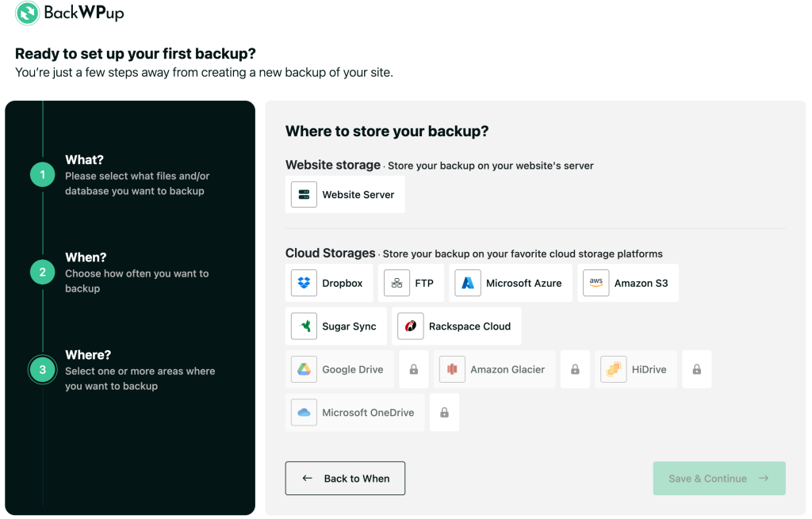Choose the FTP network icon

point(396,283)
